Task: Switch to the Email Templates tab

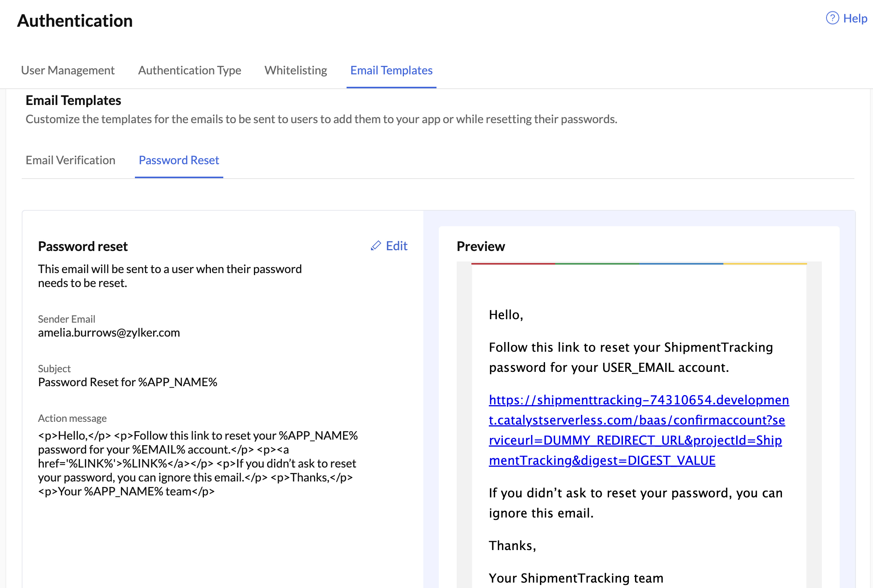Action: (x=391, y=70)
